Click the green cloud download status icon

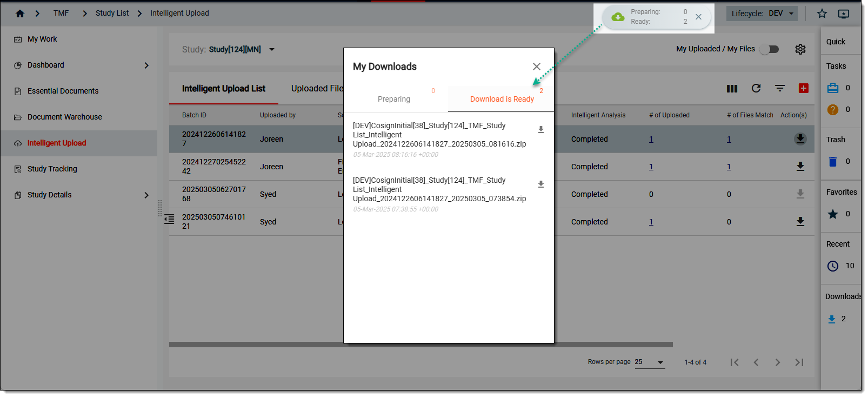pos(618,17)
